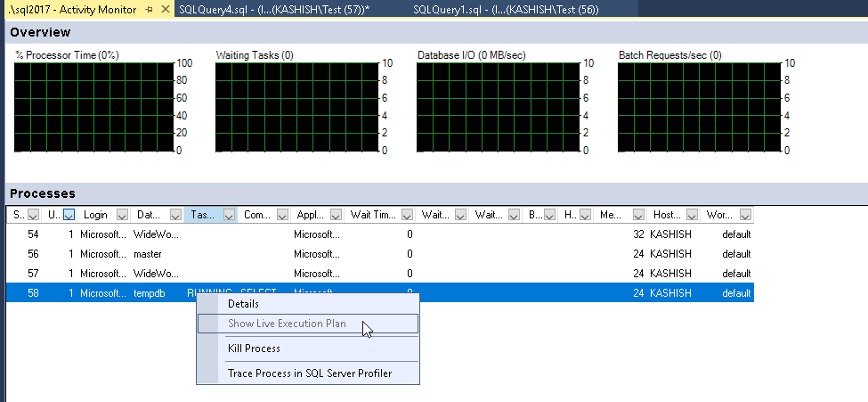Image resolution: width=868 pixels, height=402 pixels.
Task: Collapse the Processes section header
Action: point(42,193)
